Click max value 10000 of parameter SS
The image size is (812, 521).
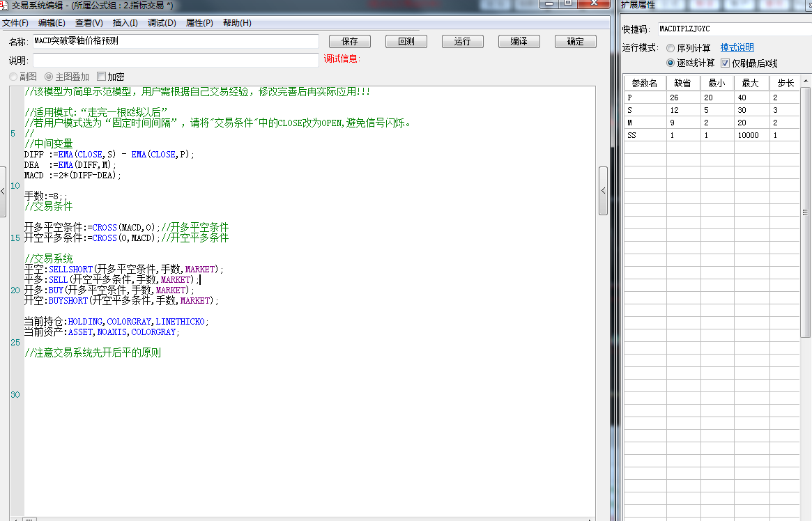coord(752,135)
